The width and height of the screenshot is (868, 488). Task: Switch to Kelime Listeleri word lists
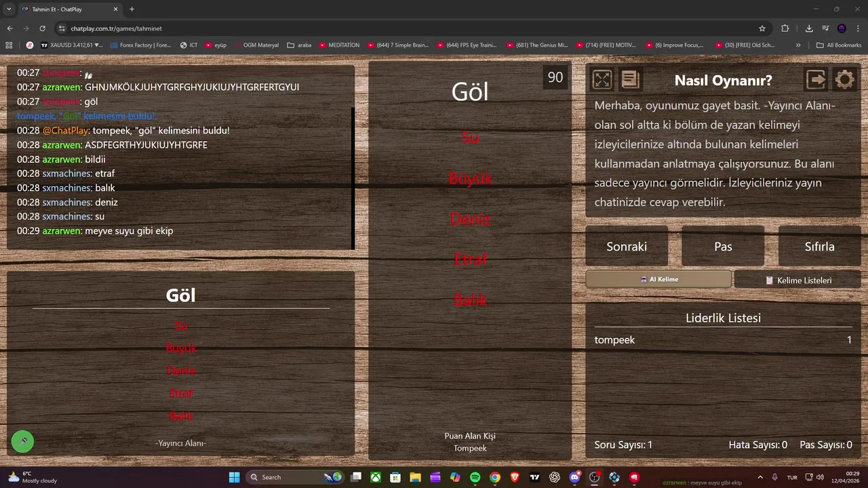coord(797,280)
